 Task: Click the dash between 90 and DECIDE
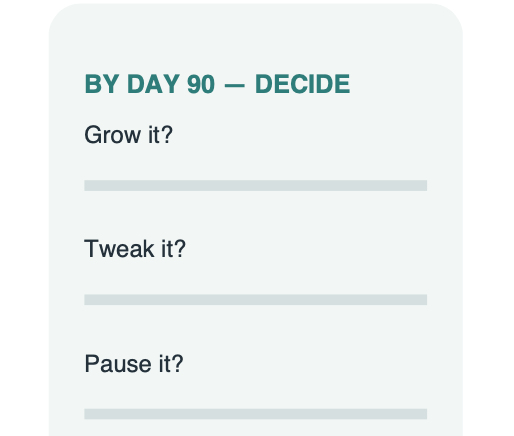pos(235,85)
